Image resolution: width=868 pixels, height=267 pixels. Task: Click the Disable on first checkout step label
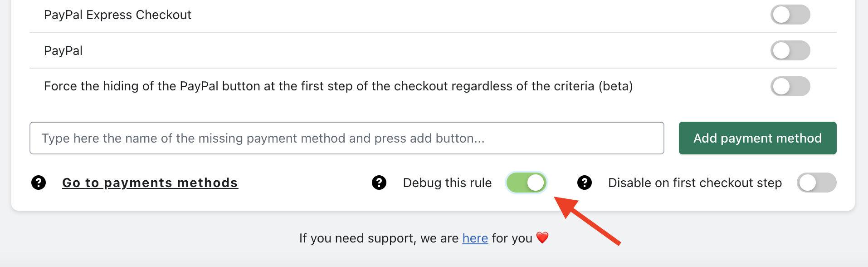(x=695, y=183)
